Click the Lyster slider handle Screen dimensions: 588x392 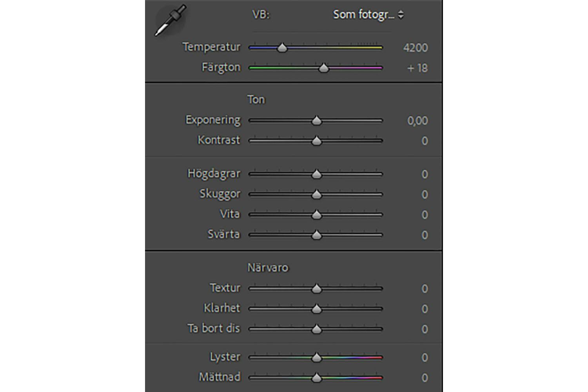[x=316, y=358]
